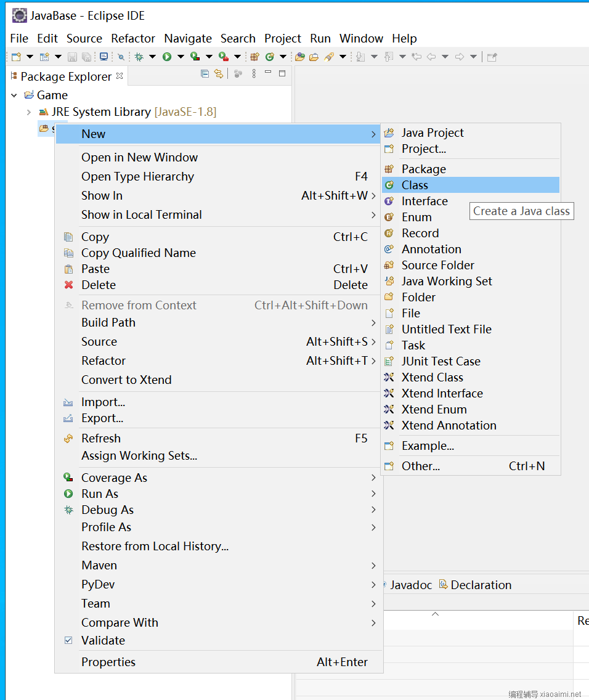Toggle the Validate checkbox menu entry
Image resolution: width=589 pixels, height=700 pixels.
pos(68,640)
